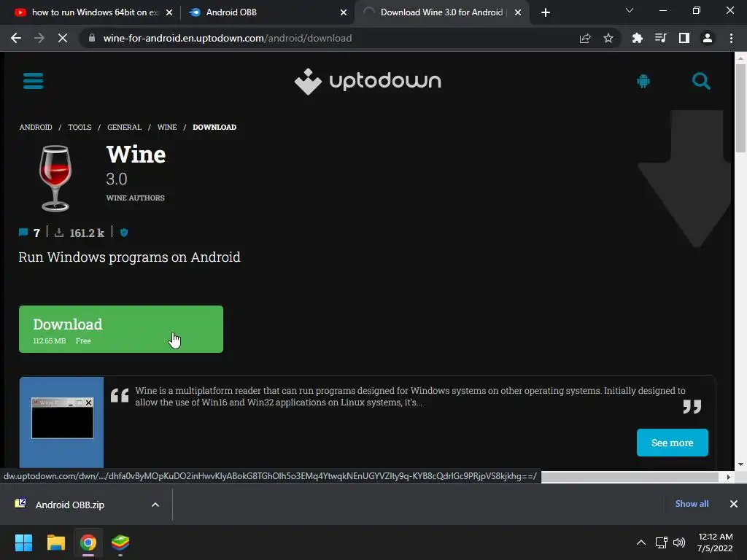Open Chrome extensions puzzle icon
The height and width of the screenshot is (560, 747).
pyautogui.click(x=637, y=38)
